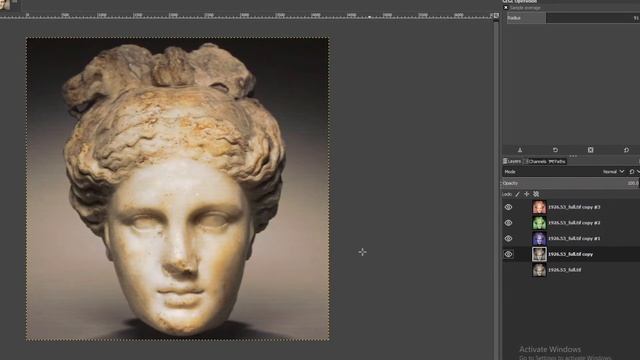
Task: Select bottom layer name '1926.53_full.tif'
Action: 565,270
